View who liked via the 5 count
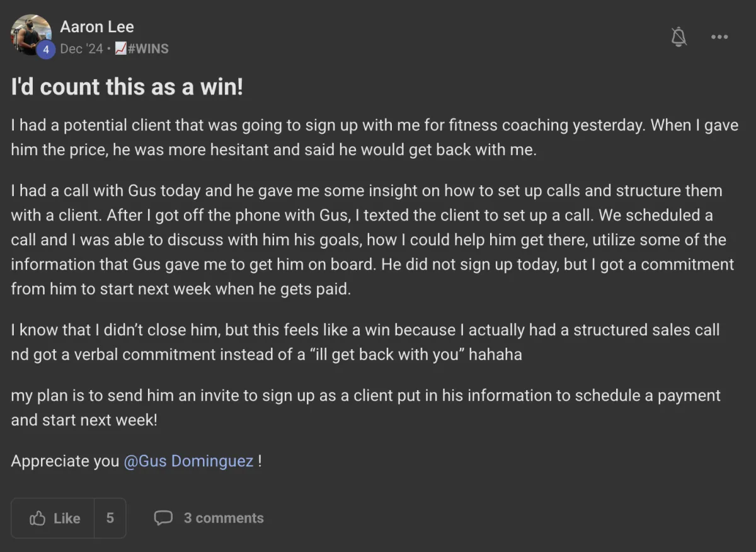 (110, 518)
